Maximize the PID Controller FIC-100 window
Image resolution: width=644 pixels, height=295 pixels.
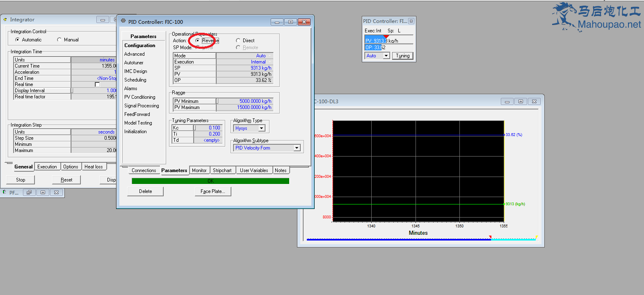point(290,22)
